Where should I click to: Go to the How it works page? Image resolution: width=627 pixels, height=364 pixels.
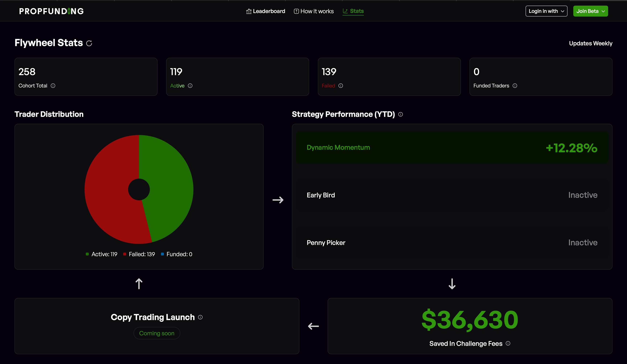pos(314,11)
